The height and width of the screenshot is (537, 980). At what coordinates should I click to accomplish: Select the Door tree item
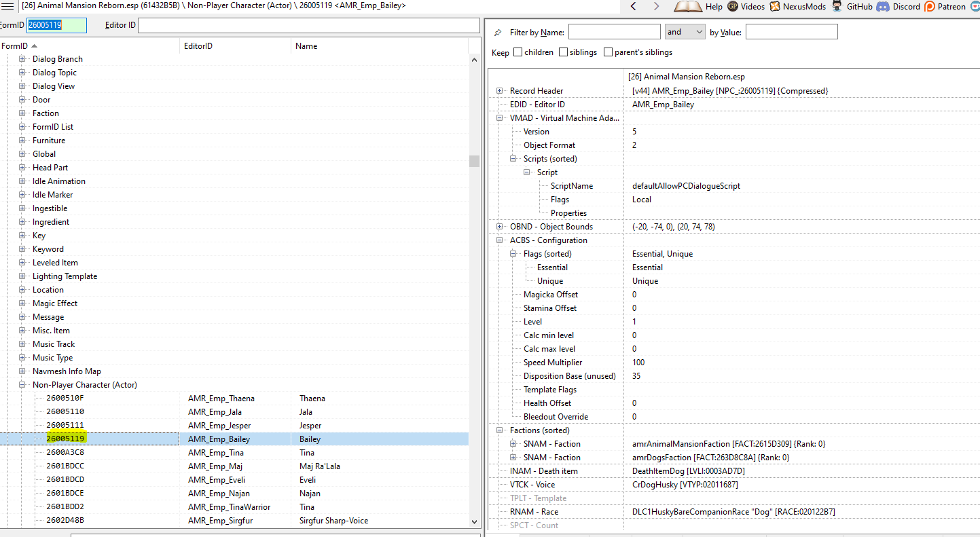click(x=41, y=100)
